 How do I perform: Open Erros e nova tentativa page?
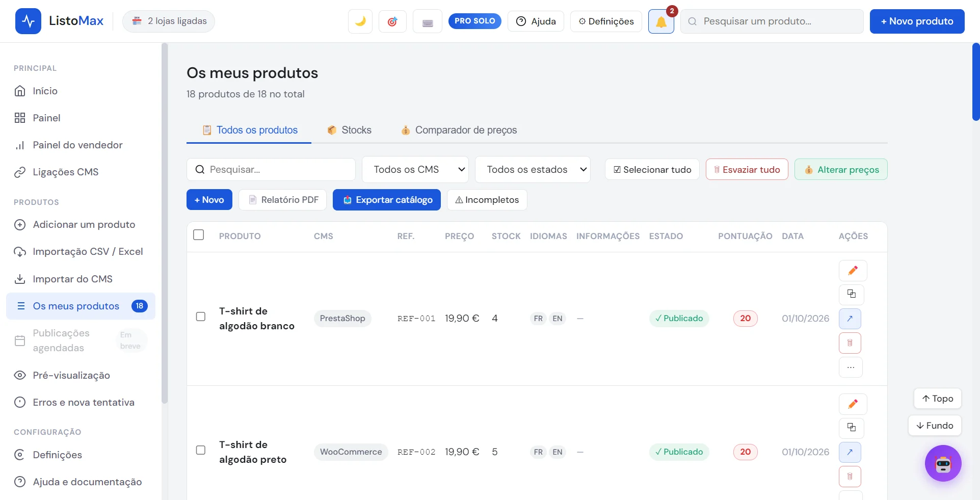point(81,403)
